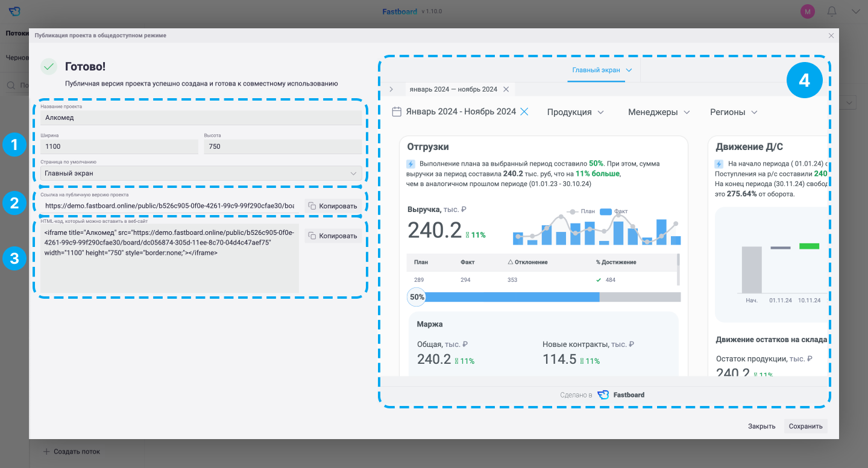Select the Главный экран tab in the preview

coord(596,70)
